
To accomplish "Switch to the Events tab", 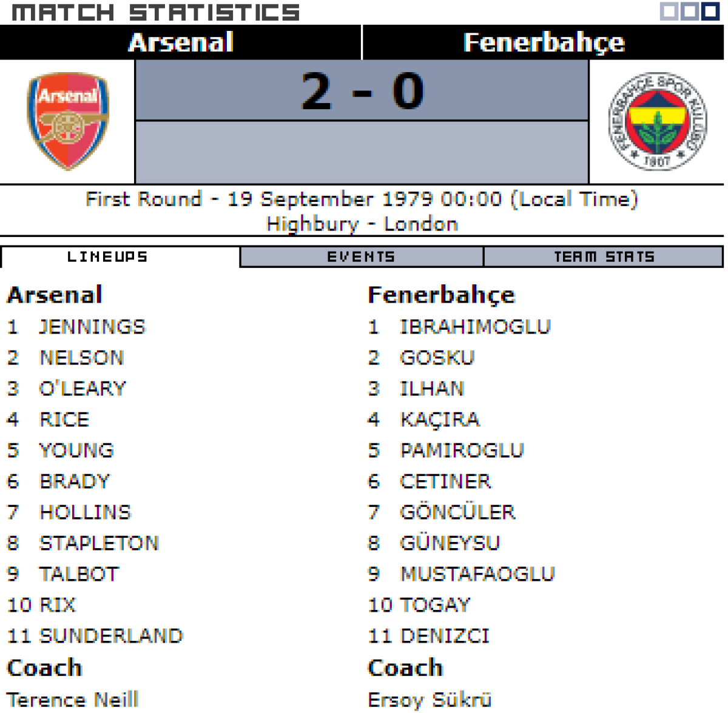I will coord(361,257).
